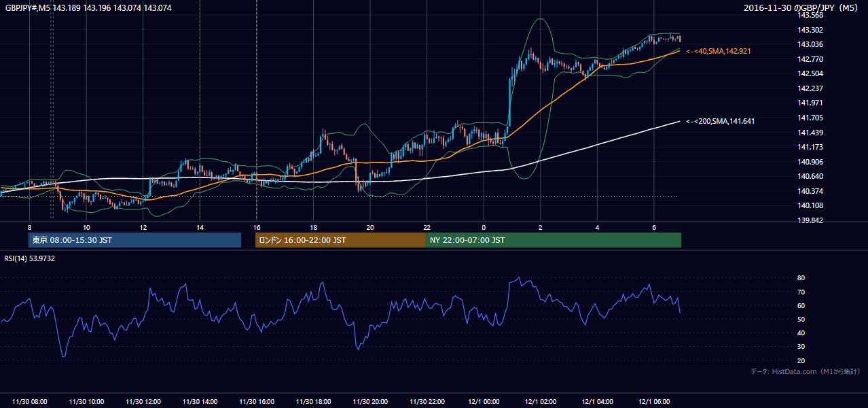Click the 139.842 price axis label
Screen dimensions: 868x408
pos(810,220)
